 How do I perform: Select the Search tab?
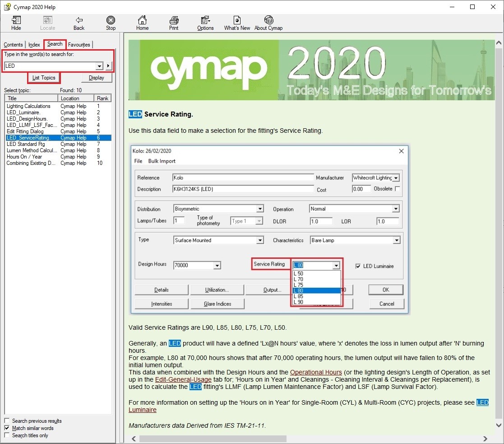pos(55,44)
